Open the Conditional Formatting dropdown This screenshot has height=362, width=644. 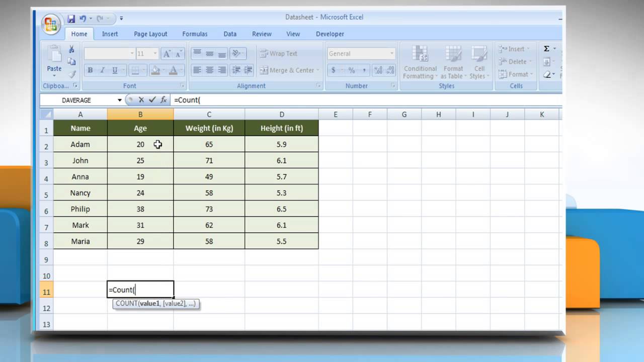(x=420, y=62)
